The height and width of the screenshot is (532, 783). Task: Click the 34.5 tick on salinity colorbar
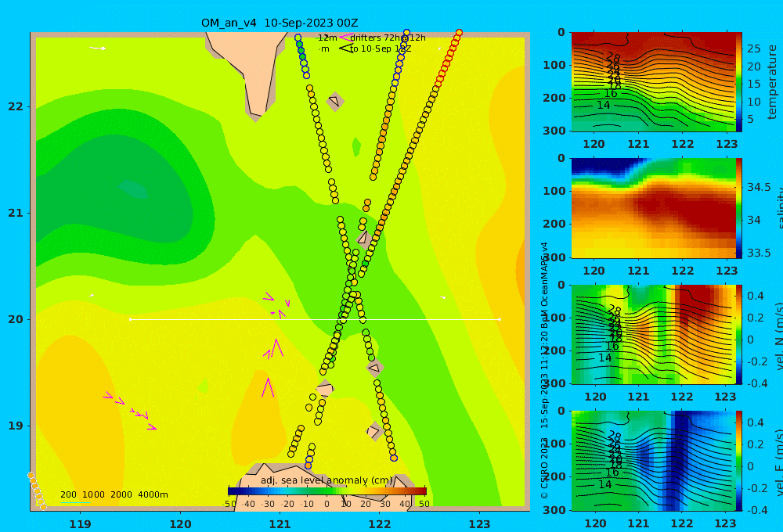pyautogui.click(x=759, y=187)
